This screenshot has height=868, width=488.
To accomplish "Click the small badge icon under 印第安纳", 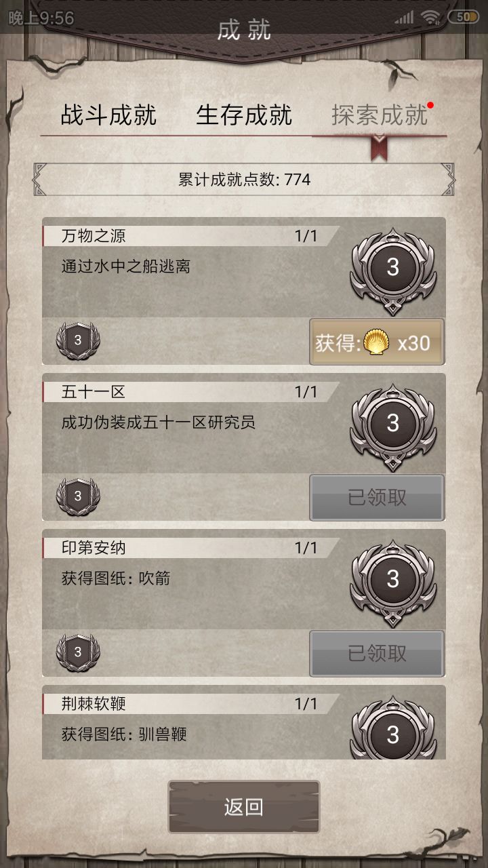I will click(x=77, y=653).
